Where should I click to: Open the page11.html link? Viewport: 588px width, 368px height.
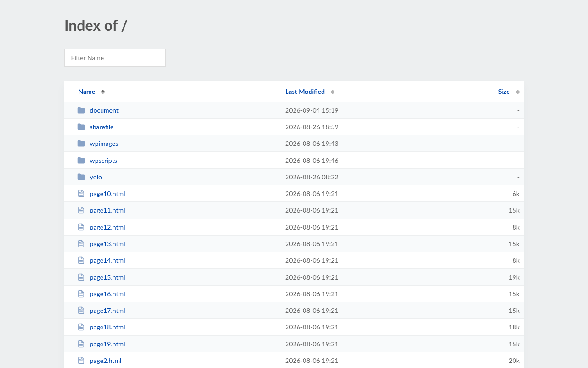click(x=107, y=210)
